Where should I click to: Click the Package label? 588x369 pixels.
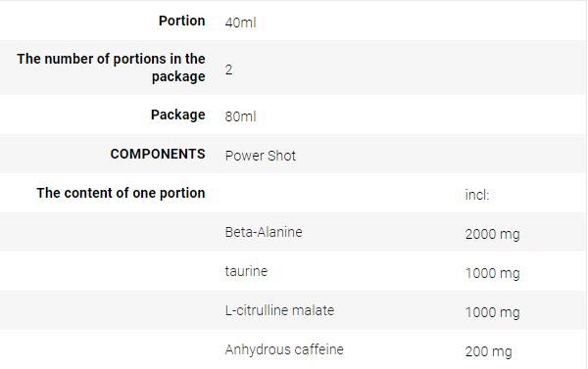click(x=178, y=115)
